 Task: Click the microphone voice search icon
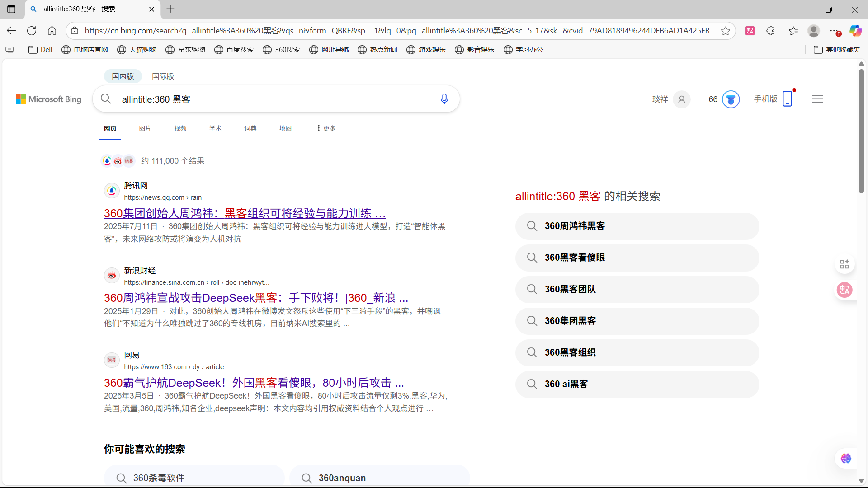[x=444, y=99]
